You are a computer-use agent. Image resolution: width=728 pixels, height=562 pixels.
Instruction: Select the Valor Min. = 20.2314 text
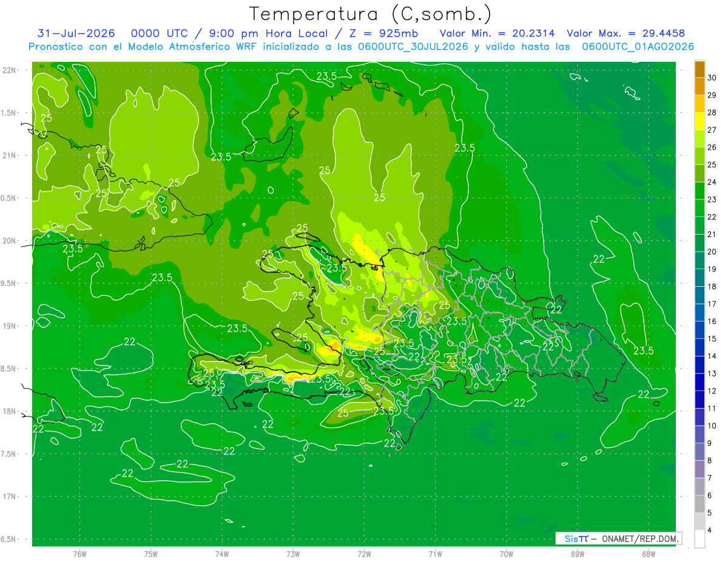(x=497, y=33)
